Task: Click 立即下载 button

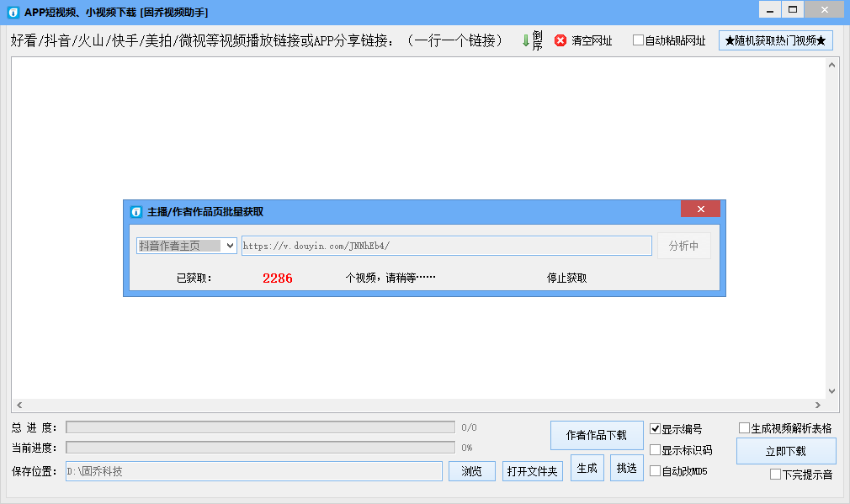Action: pos(786,451)
